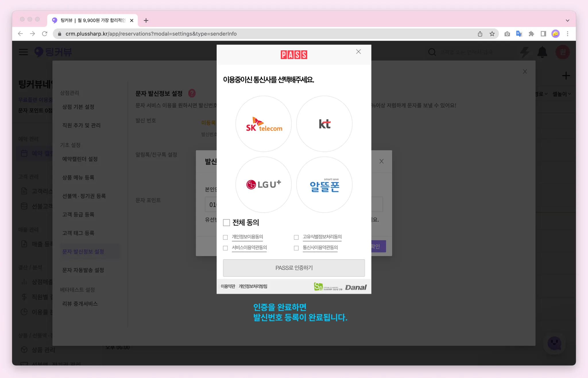Select SK telecom carrier logo
588x378 pixels.
click(264, 124)
